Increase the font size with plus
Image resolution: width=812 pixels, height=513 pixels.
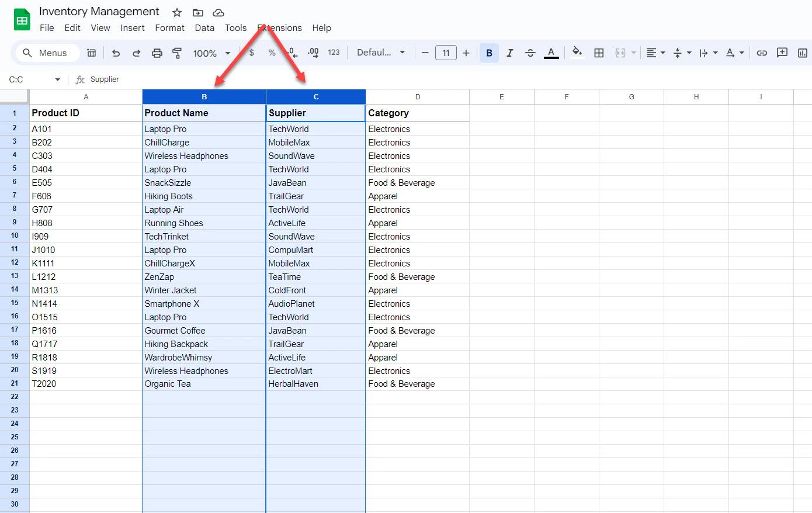point(466,53)
